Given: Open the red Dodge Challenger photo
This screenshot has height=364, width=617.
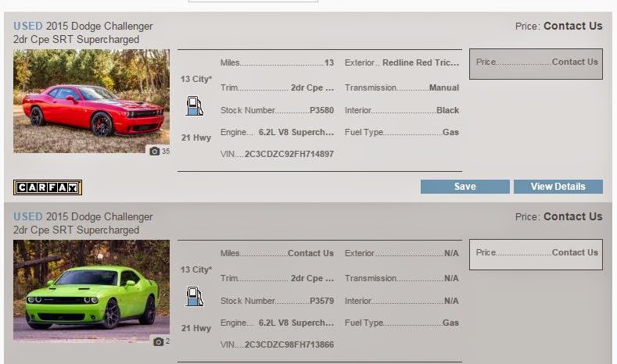Looking at the screenshot, I should (91, 101).
